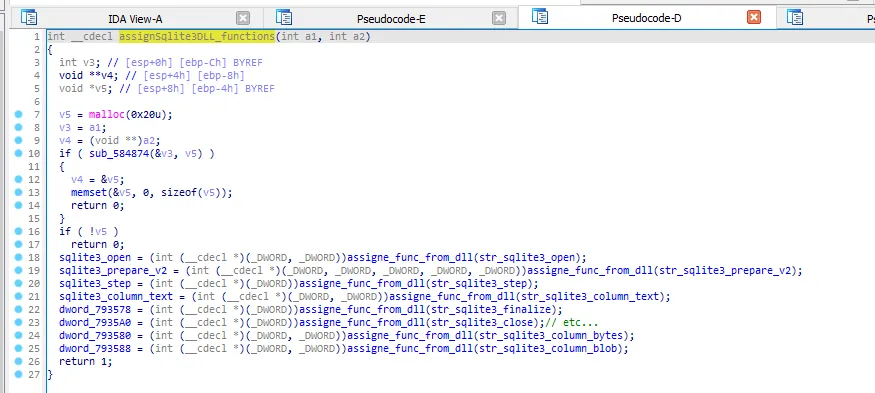
Task: Toggle breakpoint dot on line 10
Action: (18, 153)
